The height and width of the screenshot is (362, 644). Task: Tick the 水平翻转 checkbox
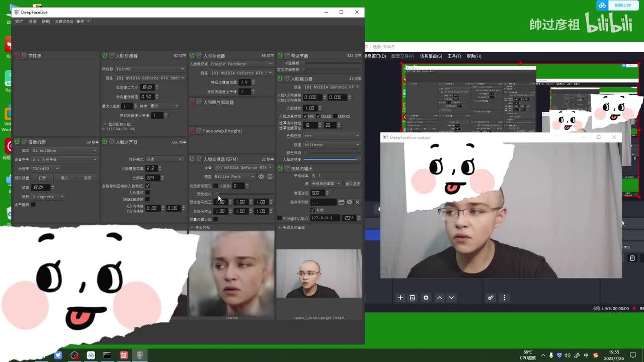coord(33,205)
